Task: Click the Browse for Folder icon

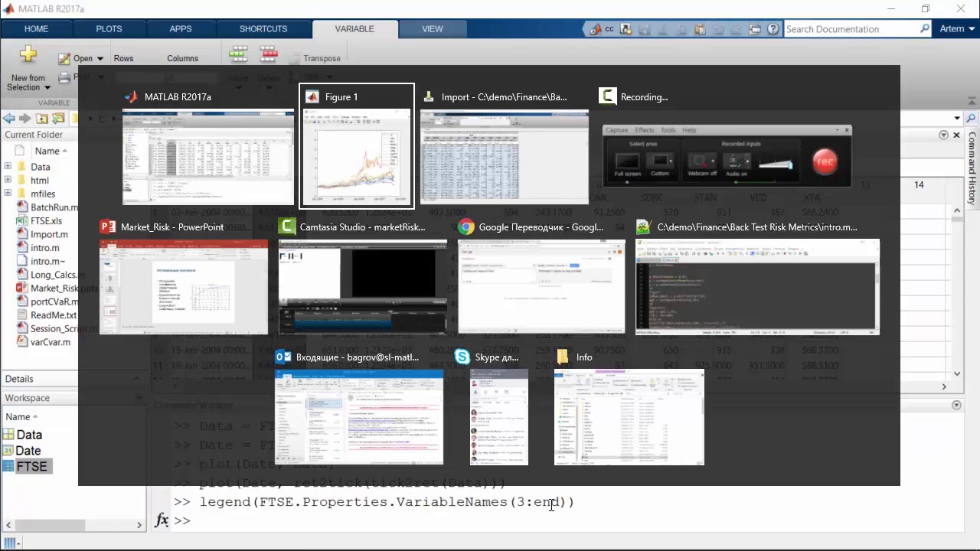Action: click(58, 119)
